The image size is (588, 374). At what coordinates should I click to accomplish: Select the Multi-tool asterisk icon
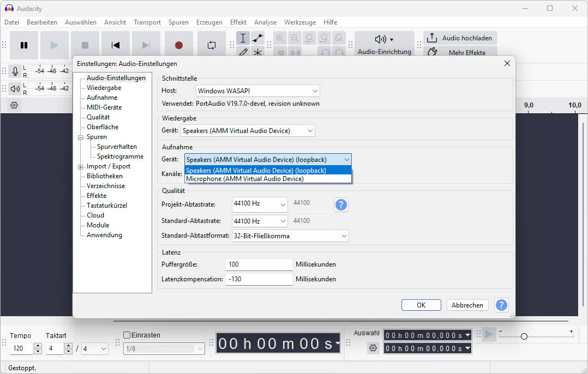click(257, 52)
